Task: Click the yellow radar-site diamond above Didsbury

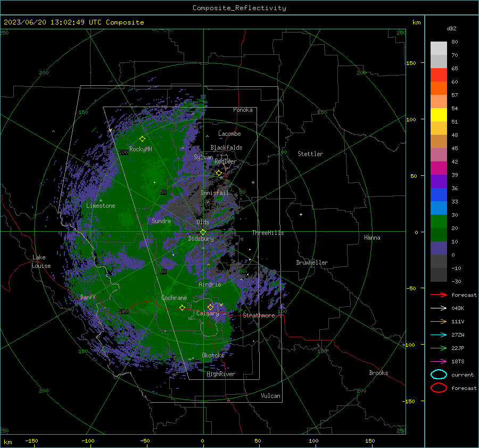Action: 203,232
